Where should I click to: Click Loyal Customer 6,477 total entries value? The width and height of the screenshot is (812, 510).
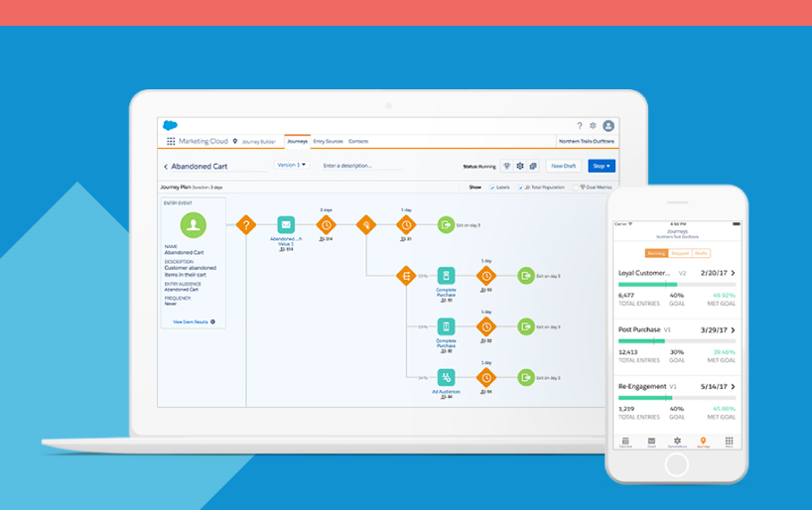[626, 295]
